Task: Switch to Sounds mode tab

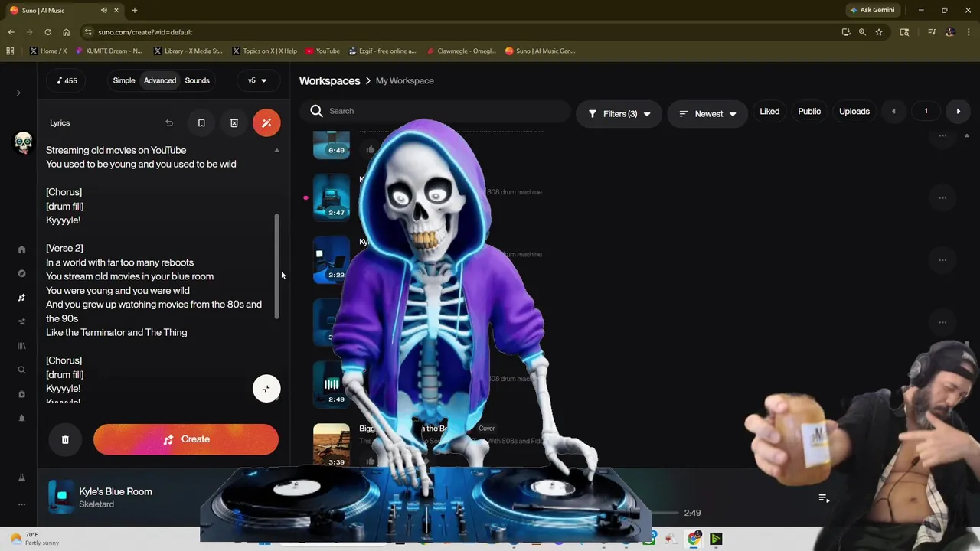Action: click(x=197, y=80)
